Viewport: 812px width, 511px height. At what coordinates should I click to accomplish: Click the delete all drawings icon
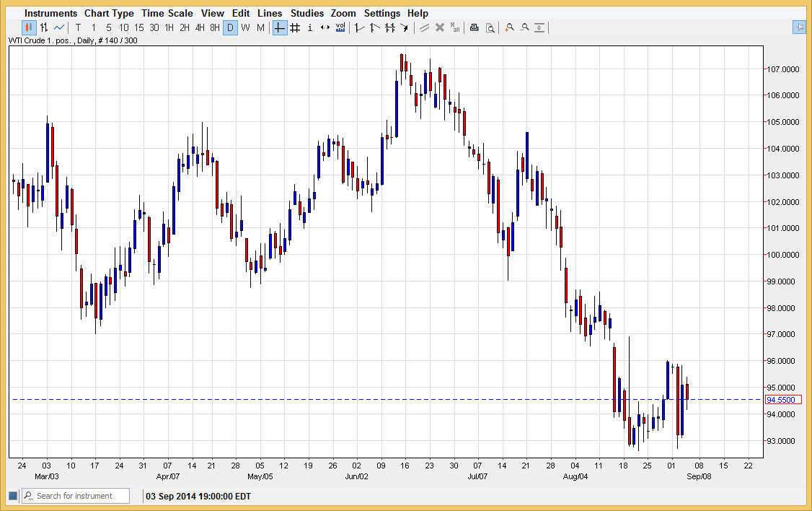454,27
